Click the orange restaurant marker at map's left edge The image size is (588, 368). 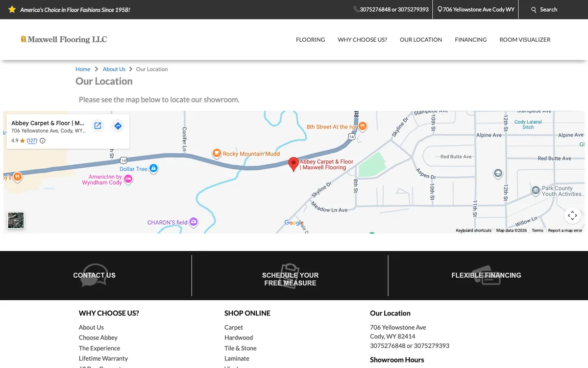point(17,177)
